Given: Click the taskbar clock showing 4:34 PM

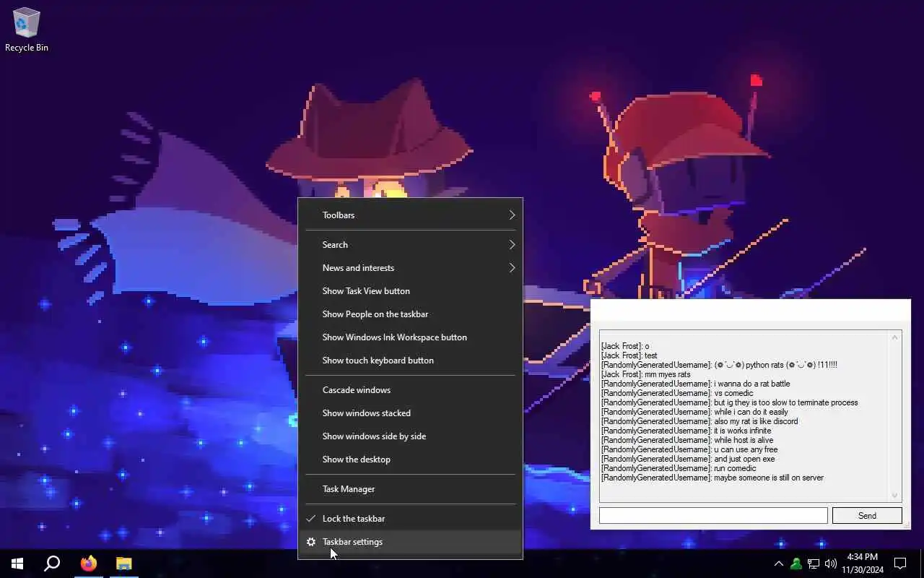Looking at the screenshot, I should pyautogui.click(x=863, y=564).
